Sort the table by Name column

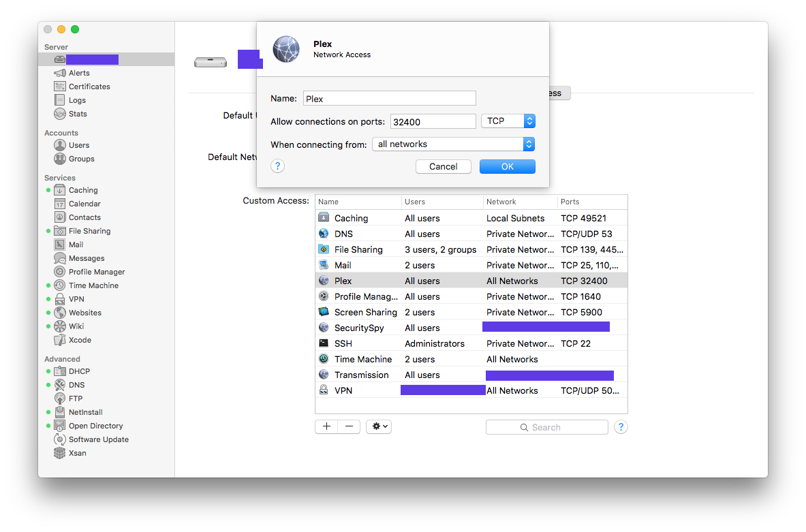click(358, 202)
